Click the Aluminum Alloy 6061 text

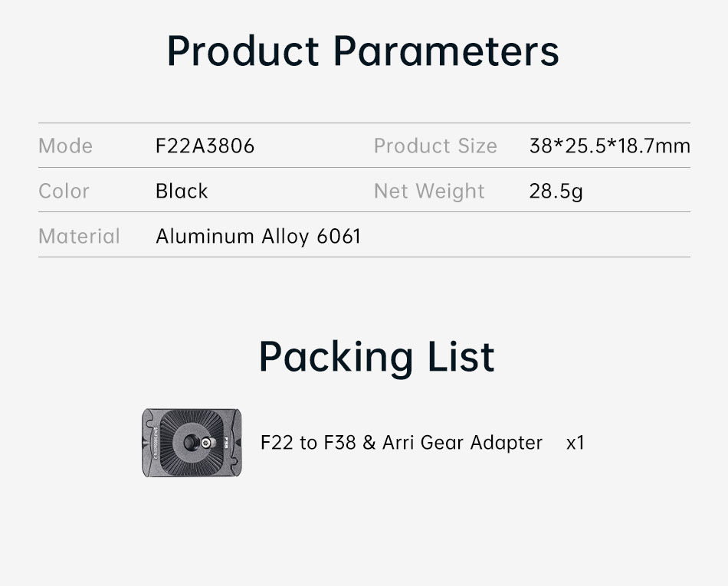coord(257,236)
